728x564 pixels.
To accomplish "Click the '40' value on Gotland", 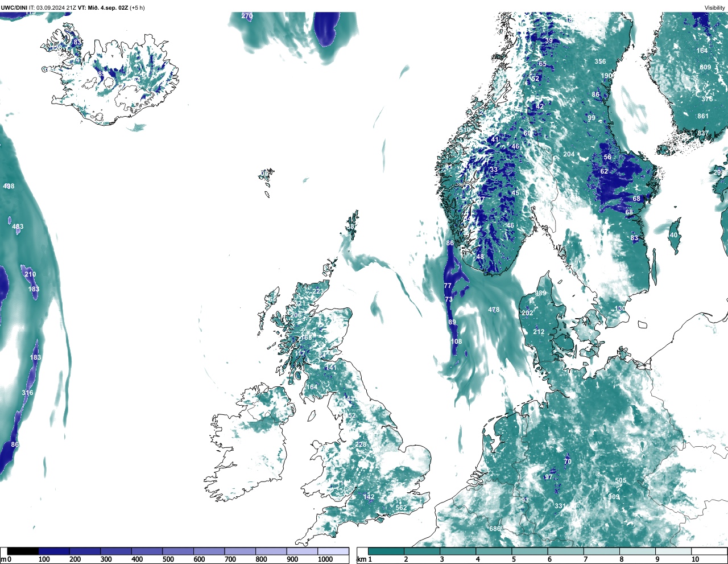I will tap(674, 235).
